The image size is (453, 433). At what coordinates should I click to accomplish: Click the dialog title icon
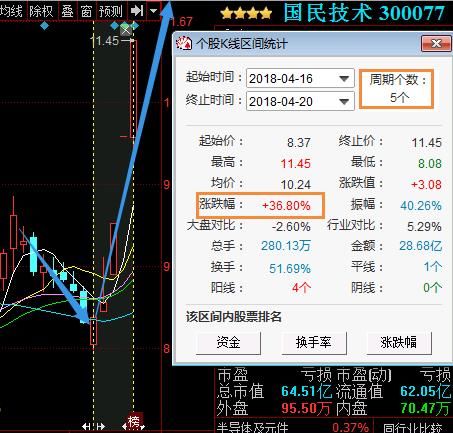tap(184, 43)
